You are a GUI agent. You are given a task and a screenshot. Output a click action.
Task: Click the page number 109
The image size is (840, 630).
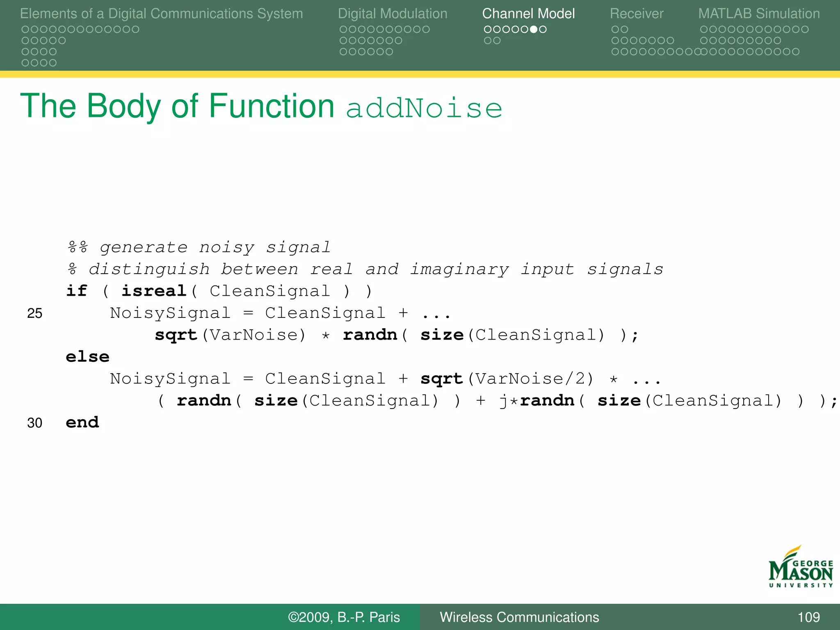(x=808, y=617)
